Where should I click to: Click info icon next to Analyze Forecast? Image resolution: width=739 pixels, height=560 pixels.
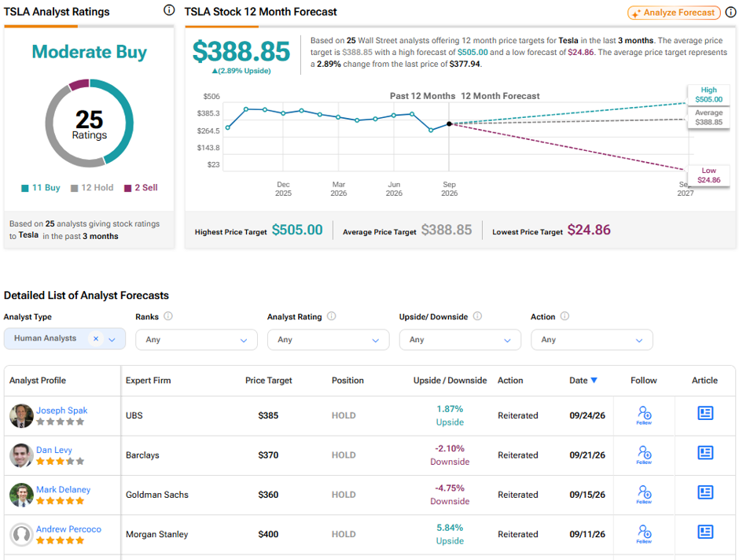[x=730, y=13]
